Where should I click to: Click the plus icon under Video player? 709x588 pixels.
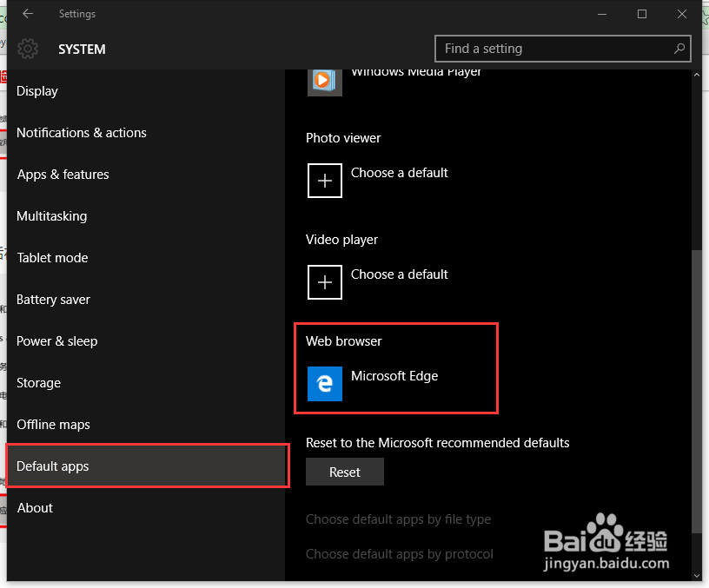(325, 282)
